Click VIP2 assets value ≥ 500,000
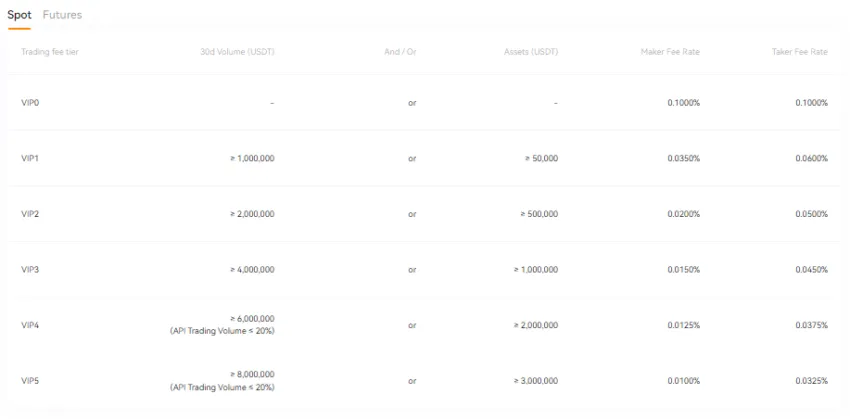Viewport: 850px width, 419px height. pos(539,214)
